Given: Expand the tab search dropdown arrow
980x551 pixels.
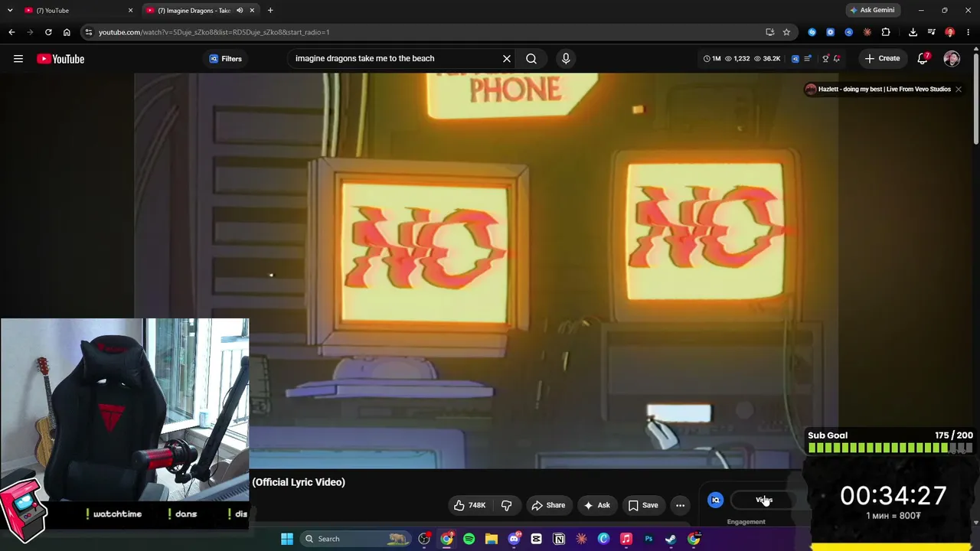Looking at the screenshot, I should coord(10,11).
